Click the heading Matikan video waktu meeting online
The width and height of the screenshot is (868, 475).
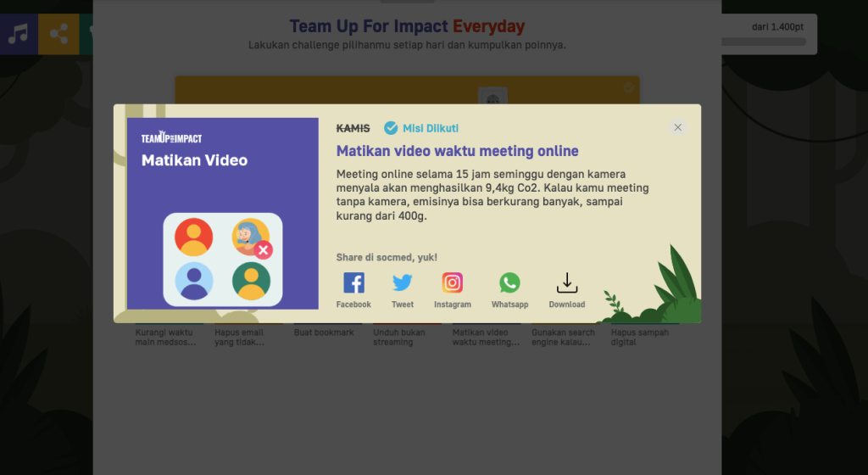(458, 151)
